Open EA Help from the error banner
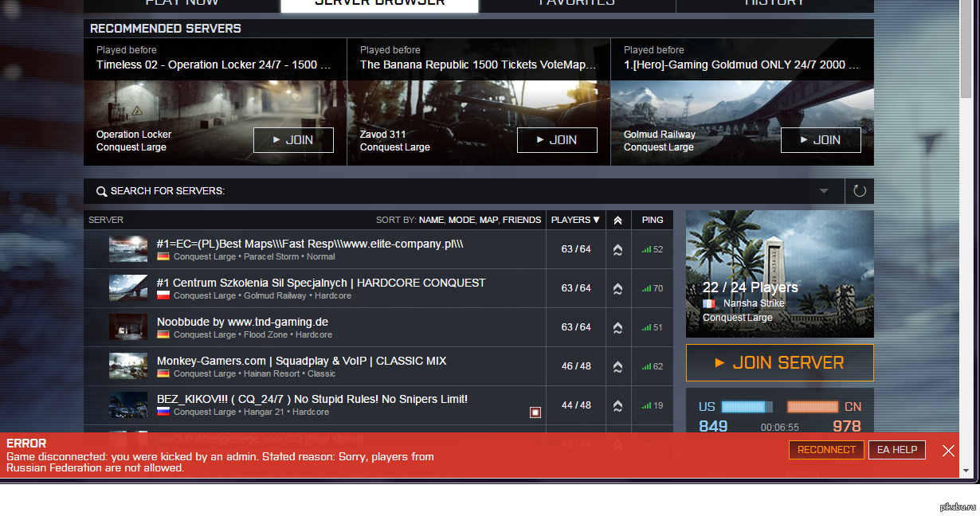This screenshot has height=516, width=980. click(897, 450)
